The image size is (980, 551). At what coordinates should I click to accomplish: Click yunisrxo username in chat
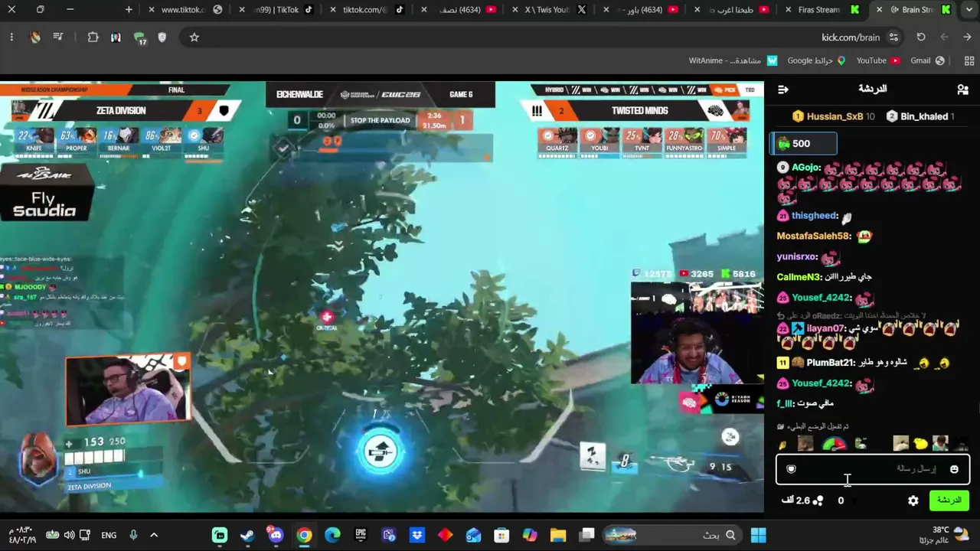click(797, 257)
